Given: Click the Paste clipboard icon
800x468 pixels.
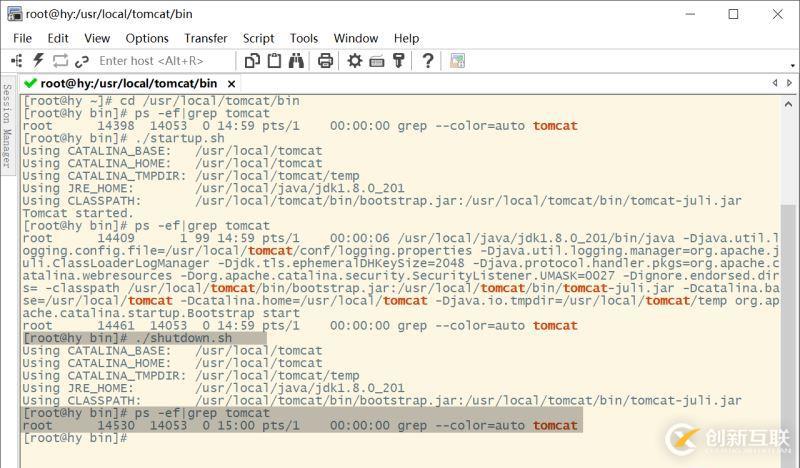Looking at the screenshot, I should (x=274, y=61).
